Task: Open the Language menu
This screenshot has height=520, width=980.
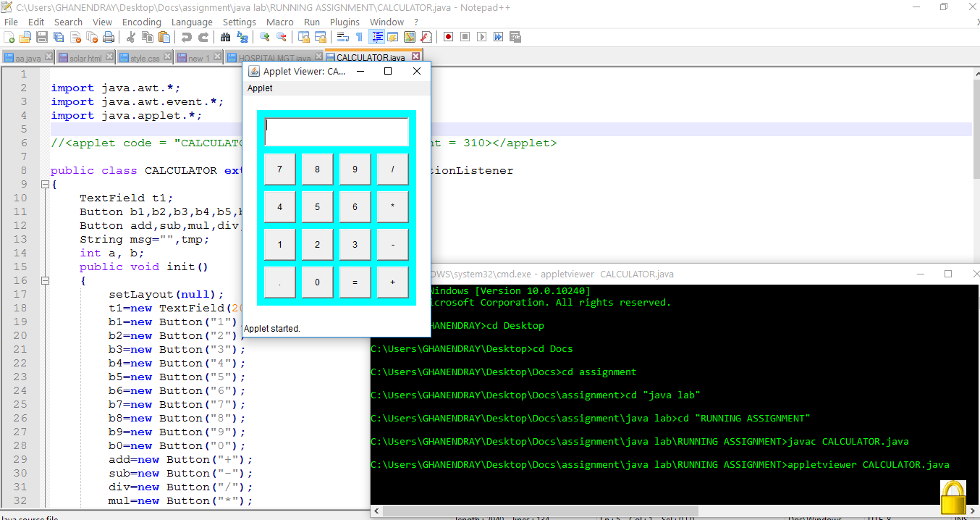Action: 192,22
